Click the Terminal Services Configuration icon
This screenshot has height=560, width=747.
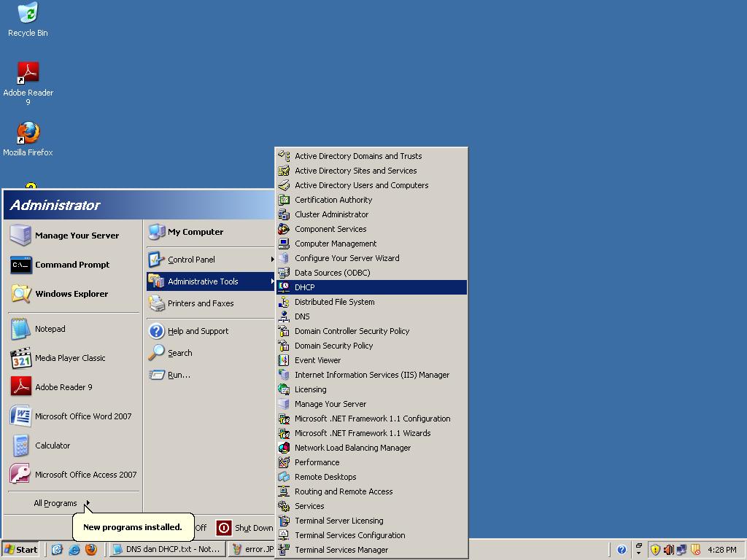tap(284, 535)
